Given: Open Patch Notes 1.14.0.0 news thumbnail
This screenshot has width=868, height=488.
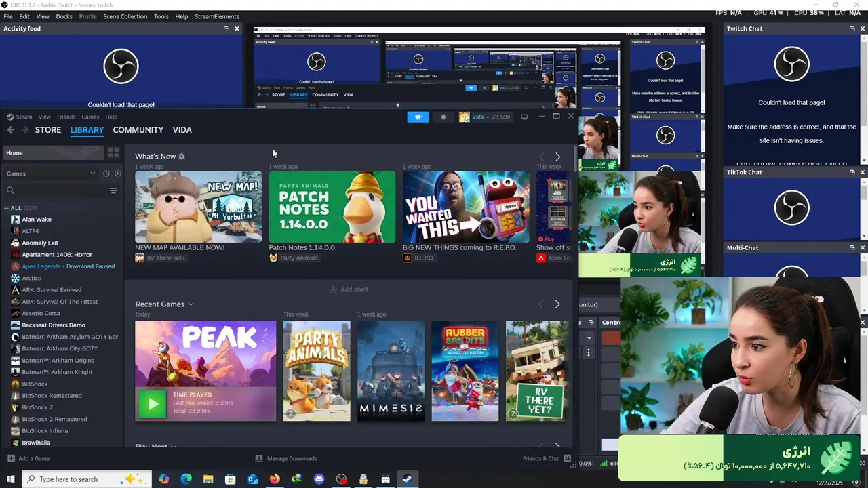Looking at the screenshot, I should click(332, 207).
